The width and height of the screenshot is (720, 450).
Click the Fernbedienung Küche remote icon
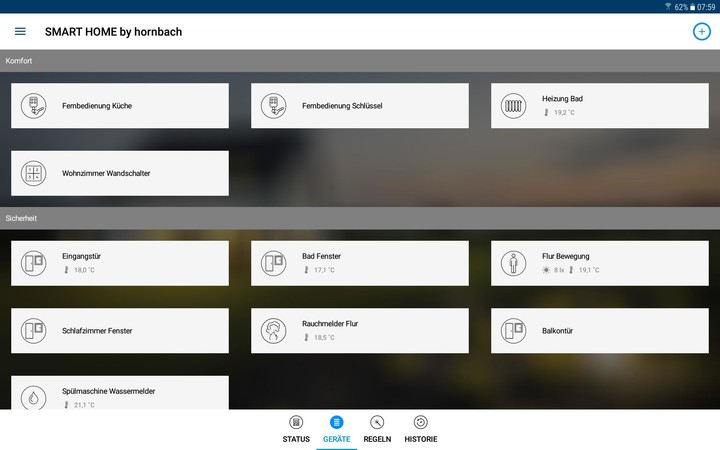(34, 106)
